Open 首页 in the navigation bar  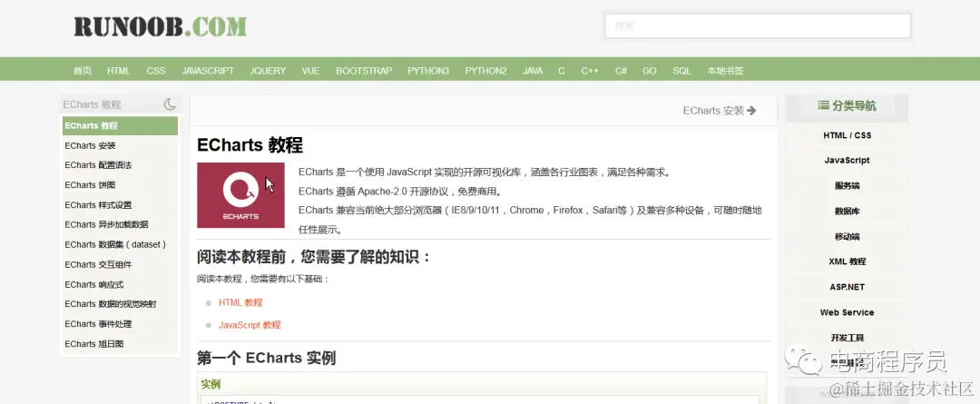(x=83, y=71)
